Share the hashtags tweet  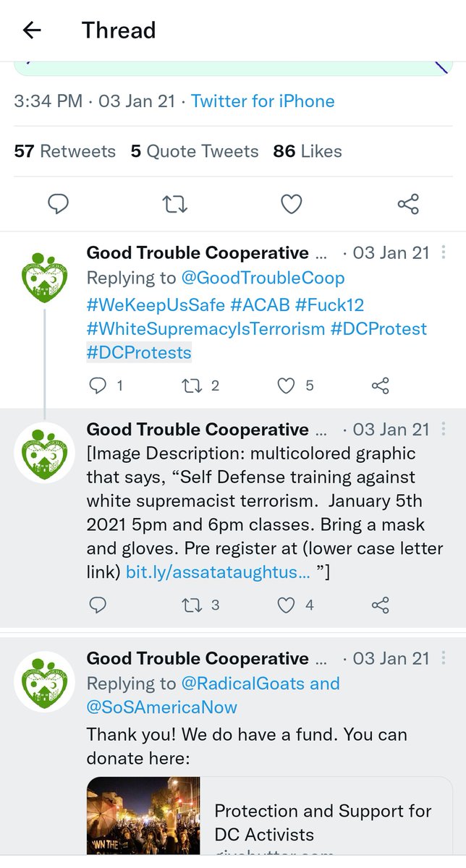click(381, 386)
